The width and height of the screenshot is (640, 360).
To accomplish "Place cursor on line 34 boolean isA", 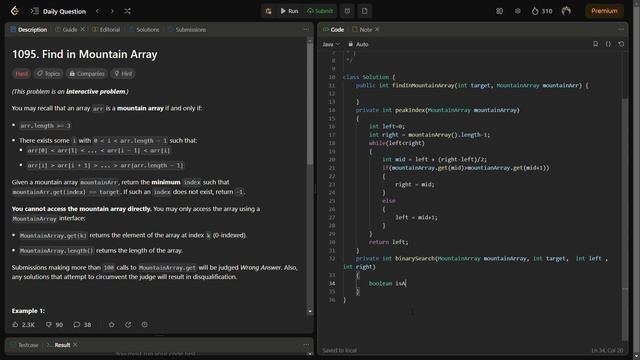I will click(x=387, y=283).
